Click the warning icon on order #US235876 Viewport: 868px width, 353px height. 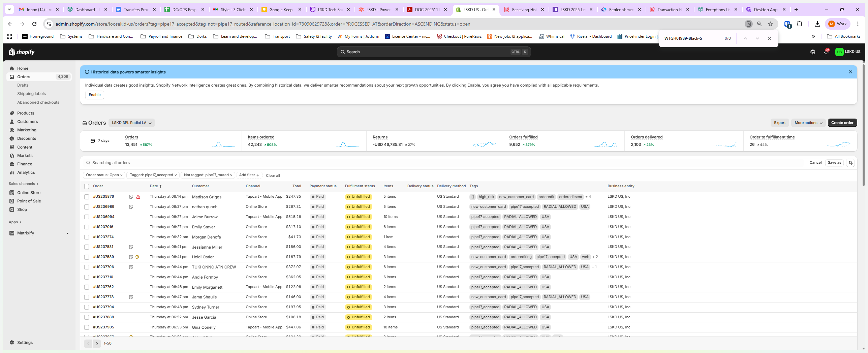138,197
